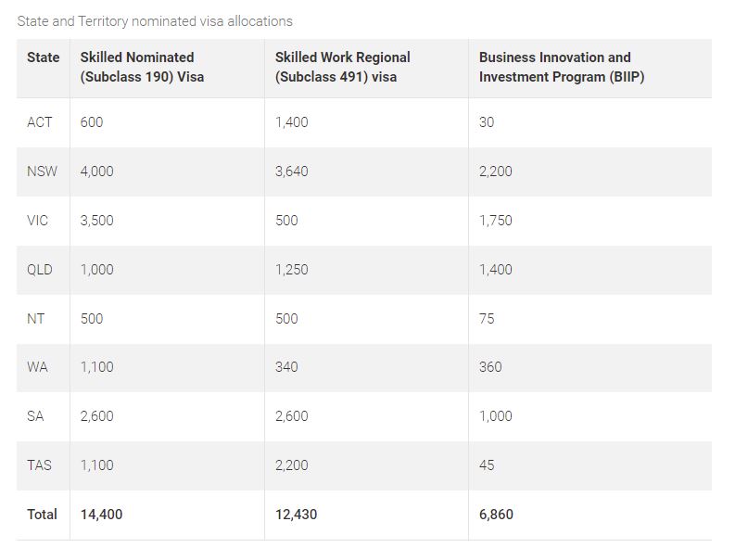Click the table caption text

point(155,20)
